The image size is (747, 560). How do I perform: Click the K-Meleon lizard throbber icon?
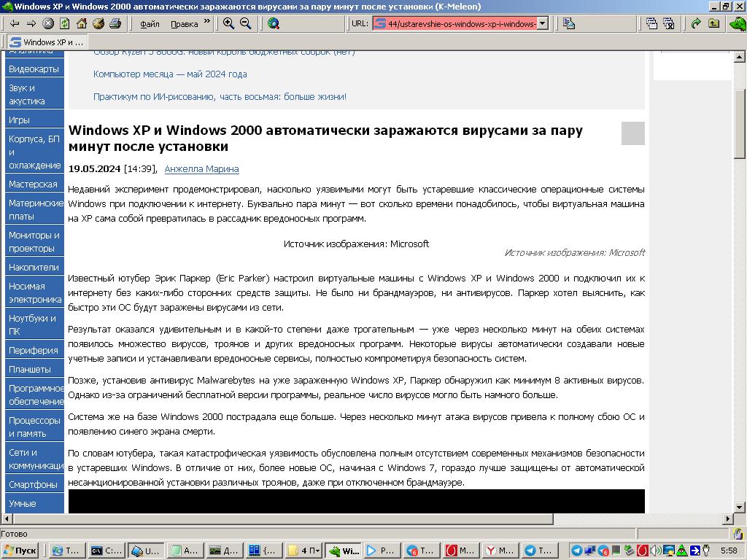point(738,23)
